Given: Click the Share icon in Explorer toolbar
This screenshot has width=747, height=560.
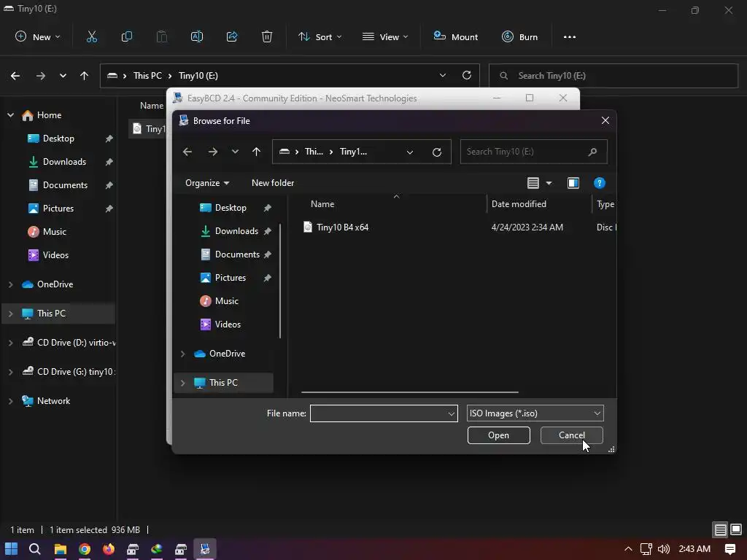Looking at the screenshot, I should point(232,36).
